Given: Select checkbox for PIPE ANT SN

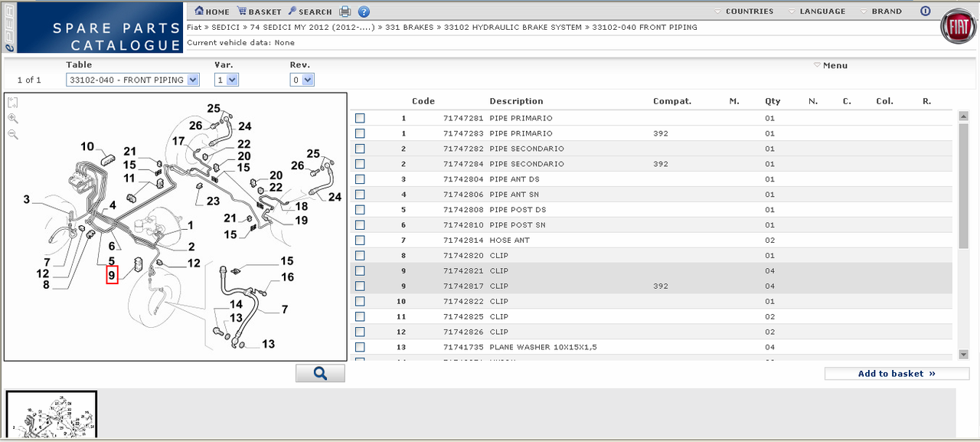Looking at the screenshot, I should [360, 195].
